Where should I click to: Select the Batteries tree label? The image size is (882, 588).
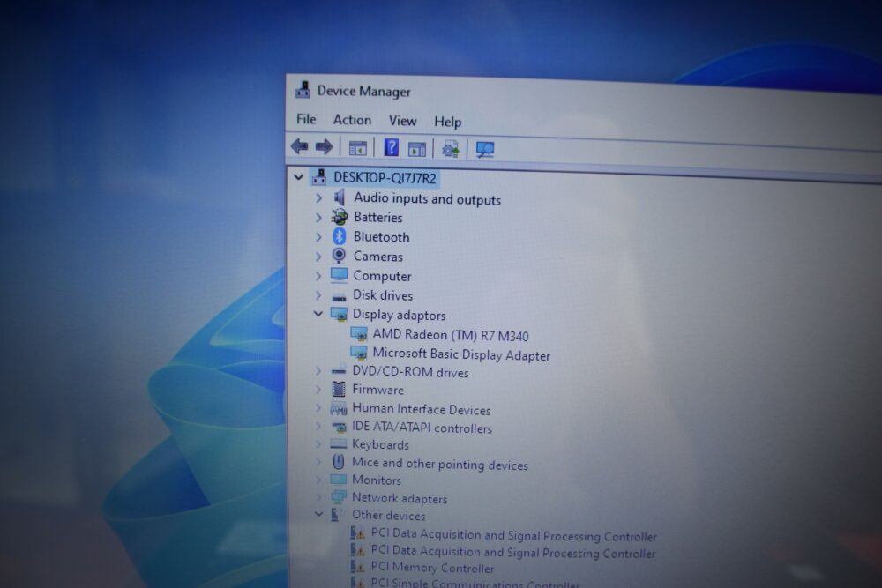tap(378, 217)
